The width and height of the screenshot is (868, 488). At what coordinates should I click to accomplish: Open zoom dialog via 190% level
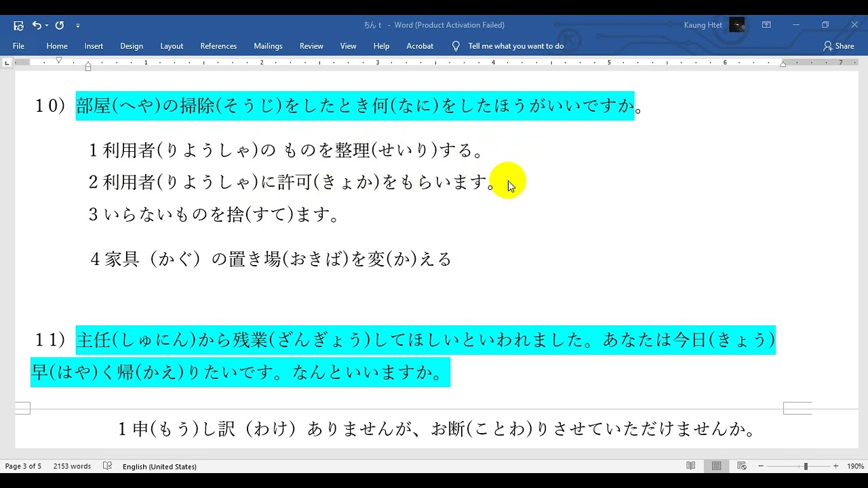pyautogui.click(x=855, y=466)
